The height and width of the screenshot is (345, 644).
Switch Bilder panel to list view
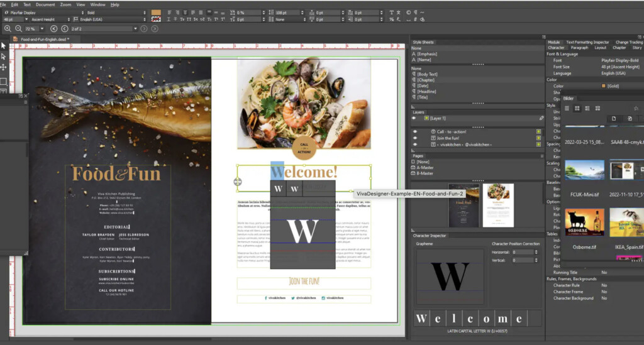click(x=567, y=108)
